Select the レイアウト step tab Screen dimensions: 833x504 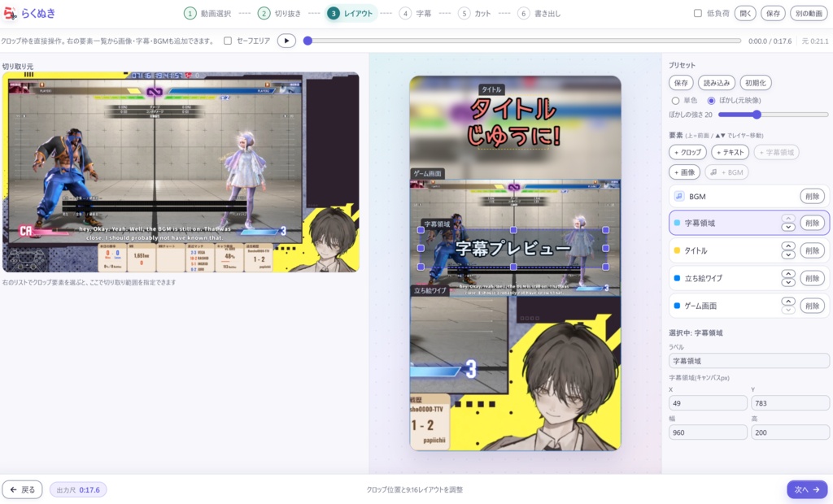pos(351,13)
